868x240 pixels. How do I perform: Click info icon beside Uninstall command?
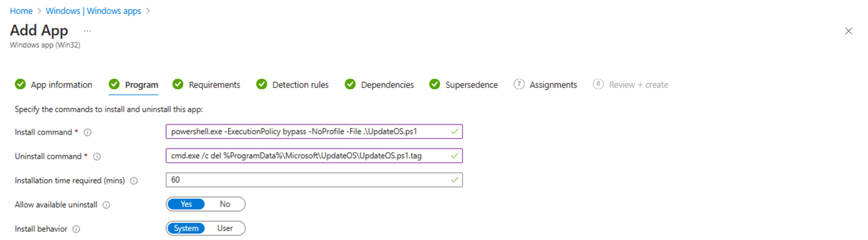pyautogui.click(x=97, y=157)
